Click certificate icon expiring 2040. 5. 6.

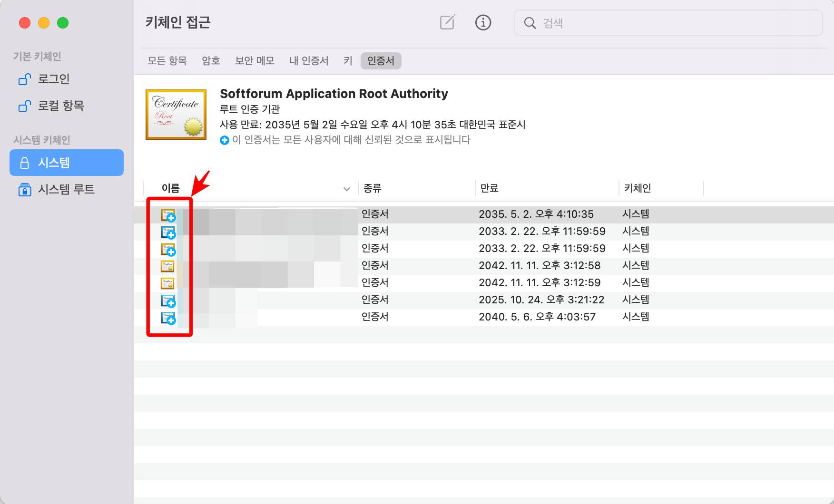(168, 318)
